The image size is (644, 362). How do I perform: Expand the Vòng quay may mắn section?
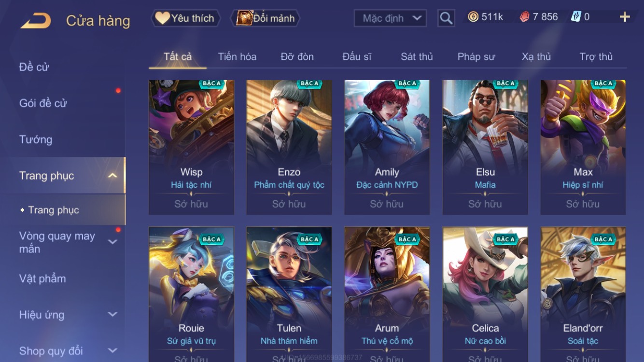pos(112,242)
